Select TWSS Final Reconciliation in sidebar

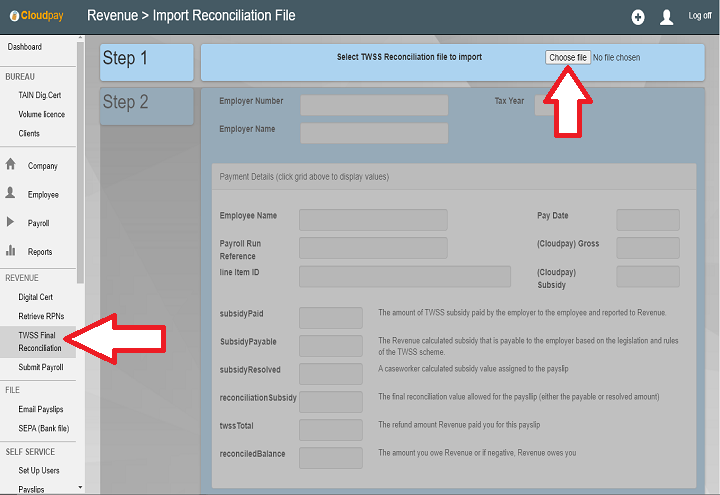point(36,341)
